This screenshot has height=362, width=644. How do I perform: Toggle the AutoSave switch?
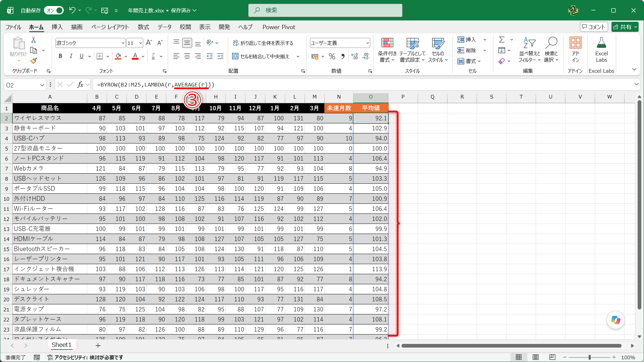(x=54, y=10)
